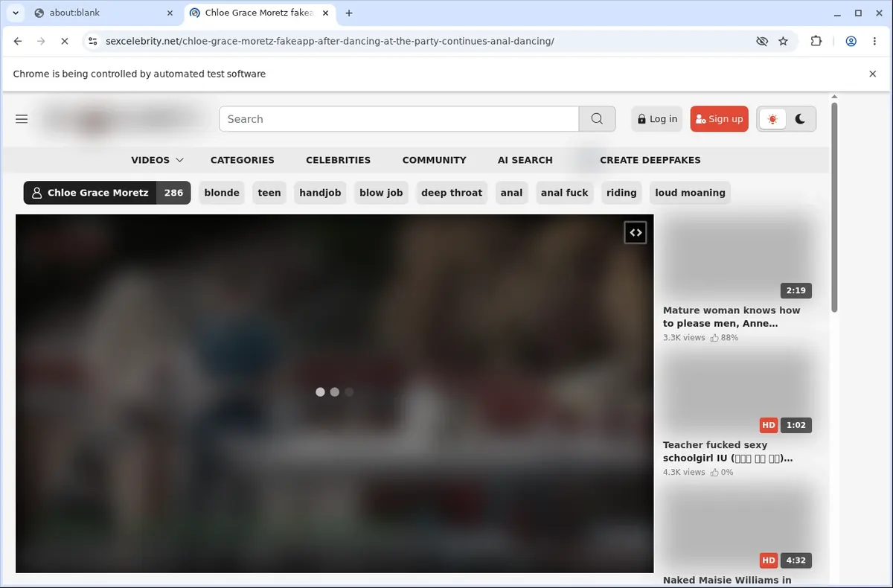Open the Chrome extensions puzzle icon
The height and width of the screenshot is (588, 893).
[x=816, y=41]
